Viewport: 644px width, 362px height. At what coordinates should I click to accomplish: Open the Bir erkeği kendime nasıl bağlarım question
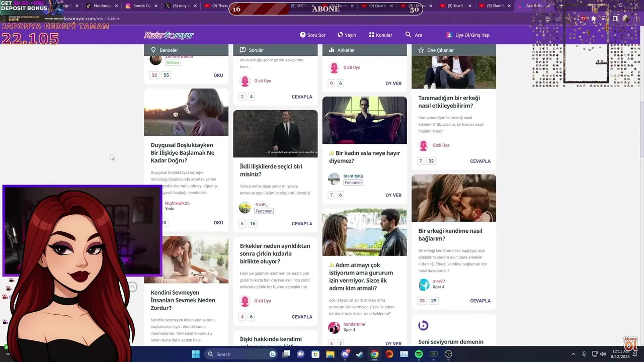(x=450, y=235)
